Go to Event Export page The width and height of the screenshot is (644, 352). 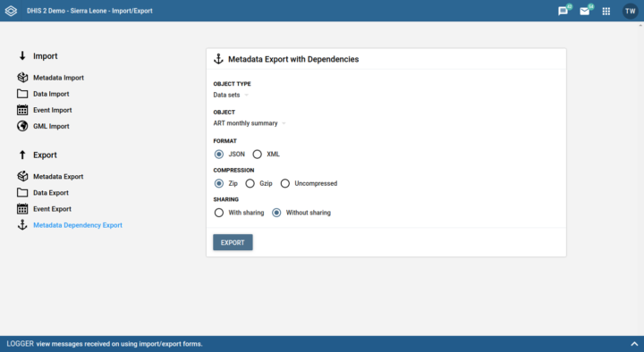click(x=52, y=209)
